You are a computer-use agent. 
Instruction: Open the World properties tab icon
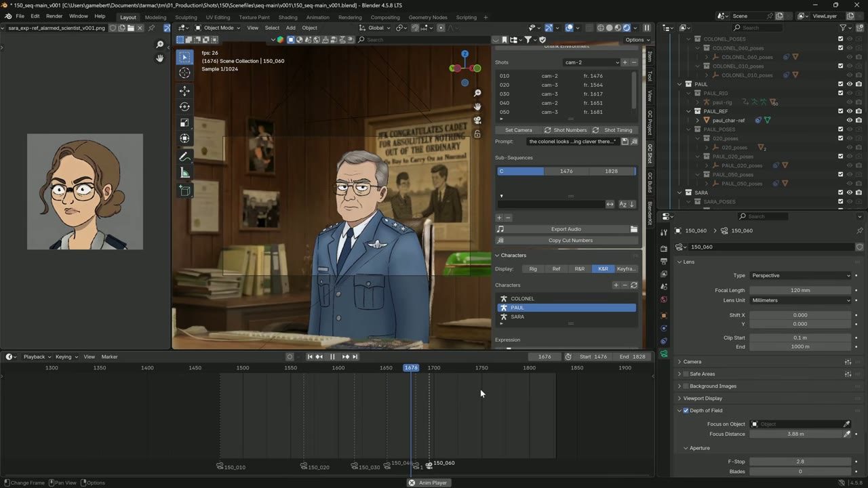(664, 299)
